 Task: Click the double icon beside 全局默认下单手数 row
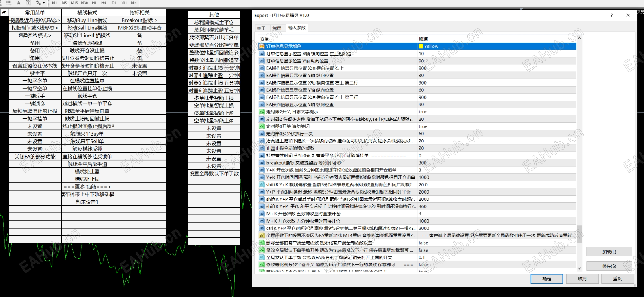262,257
